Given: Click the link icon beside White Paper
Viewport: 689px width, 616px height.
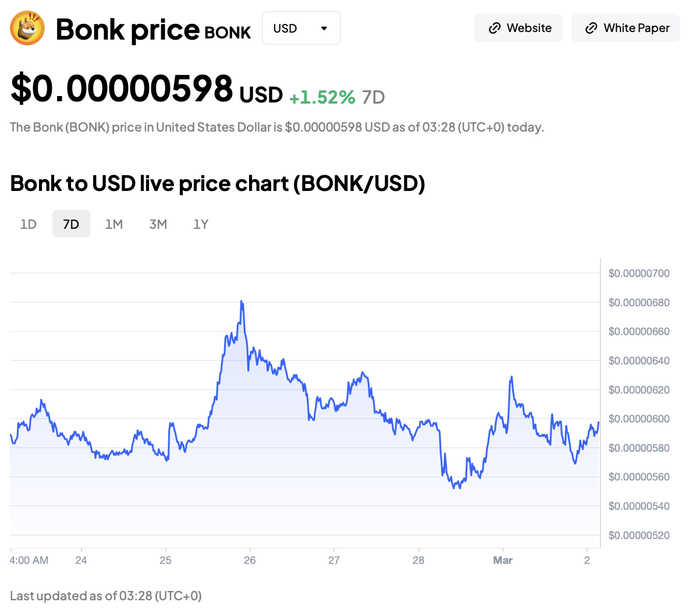Looking at the screenshot, I should coord(591,28).
